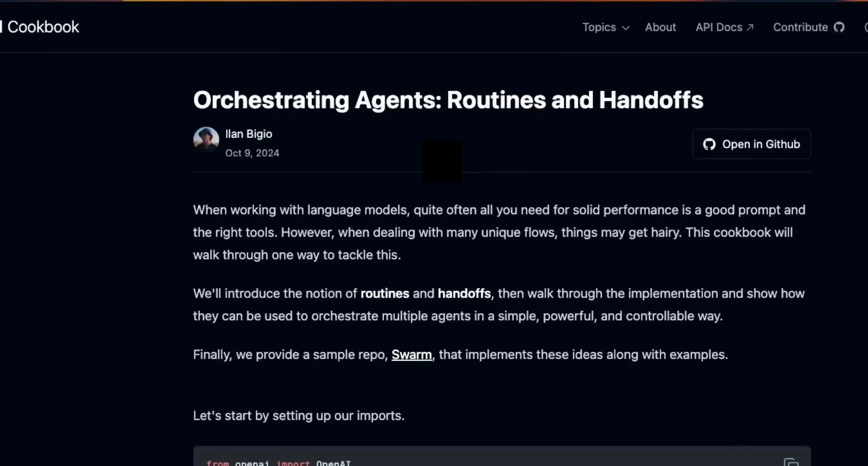Open the About page
868x466 pixels.
point(660,27)
